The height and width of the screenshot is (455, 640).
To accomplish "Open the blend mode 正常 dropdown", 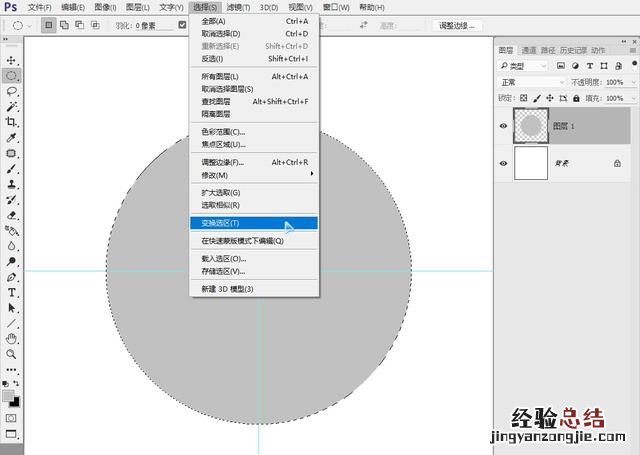I will [x=532, y=82].
